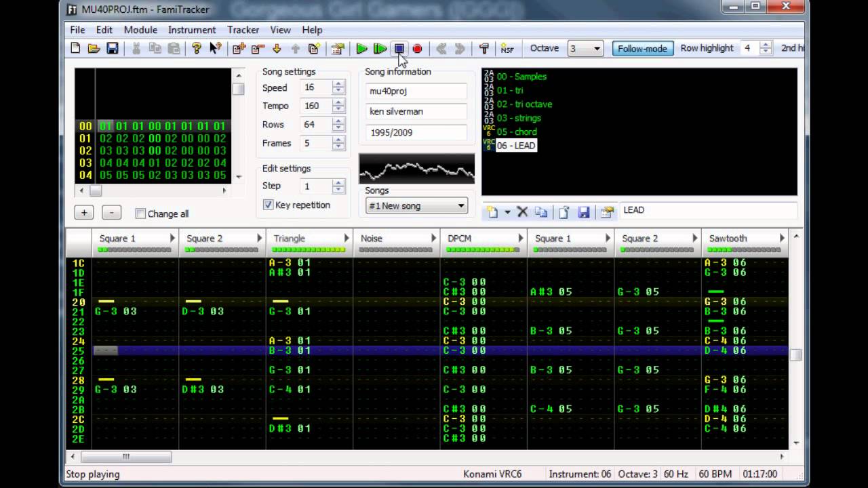This screenshot has height=488, width=868.
Task: Click the Rows spinner arrows
Action: pyautogui.click(x=339, y=125)
